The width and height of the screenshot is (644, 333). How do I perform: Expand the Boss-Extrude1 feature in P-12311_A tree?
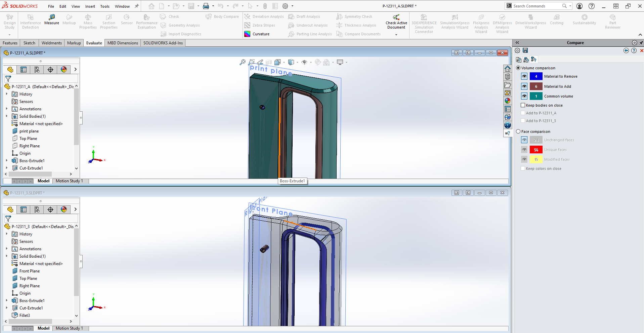7,161
